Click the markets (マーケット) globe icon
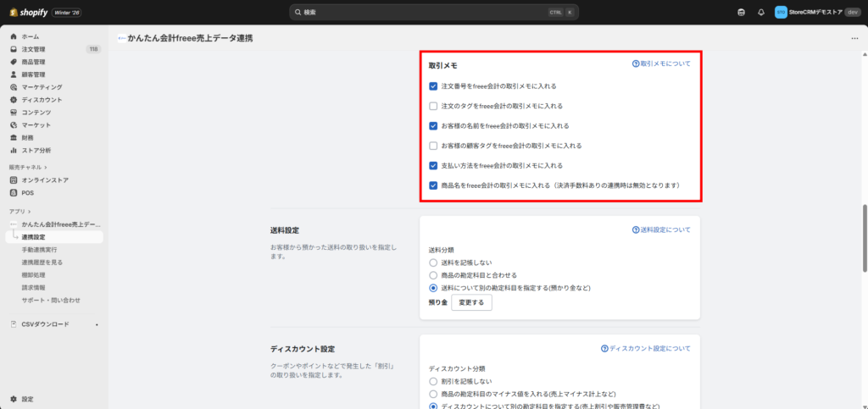The width and height of the screenshot is (868, 409). tap(14, 125)
